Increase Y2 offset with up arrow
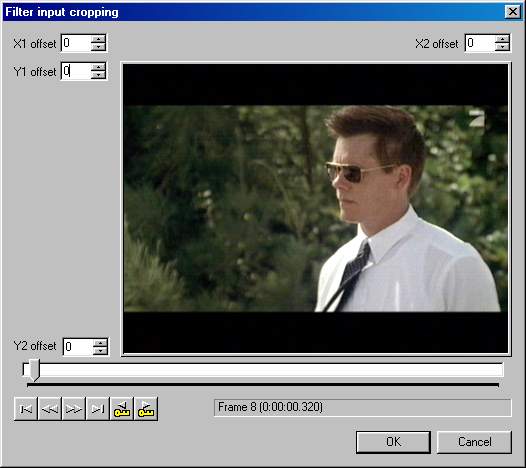Viewport: 526px width, 468px height. [100, 343]
